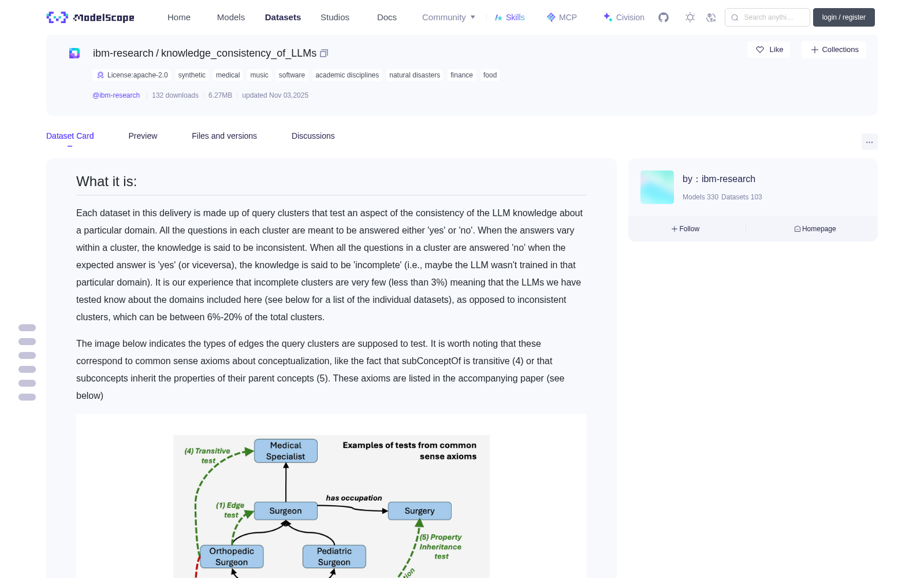Click the search magnifier icon
The image size is (924, 578).
(735, 17)
